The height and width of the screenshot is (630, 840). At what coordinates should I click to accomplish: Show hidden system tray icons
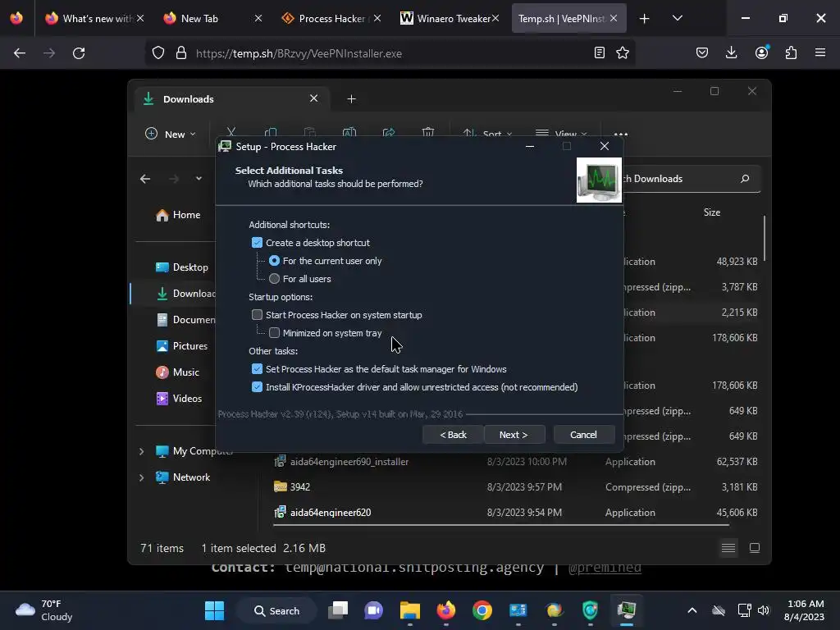point(692,610)
